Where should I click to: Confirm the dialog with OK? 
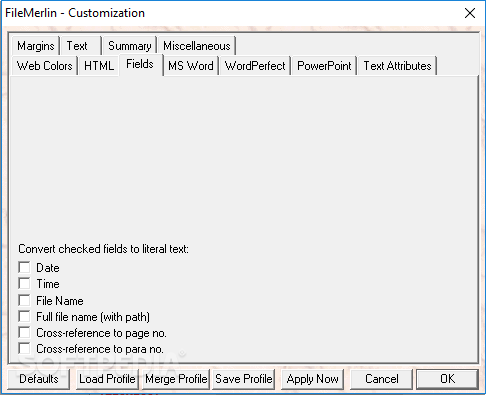pyautogui.click(x=447, y=379)
